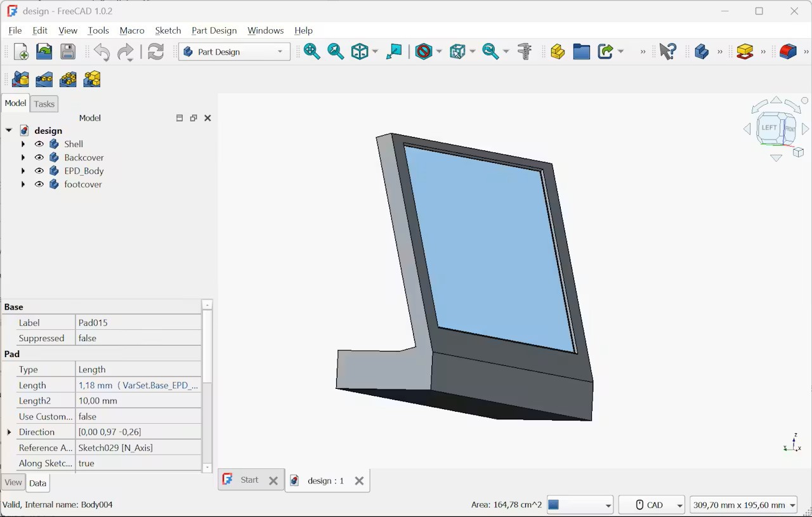
Task: Click the Measure caliper tool icon
Action: point(525,52)
